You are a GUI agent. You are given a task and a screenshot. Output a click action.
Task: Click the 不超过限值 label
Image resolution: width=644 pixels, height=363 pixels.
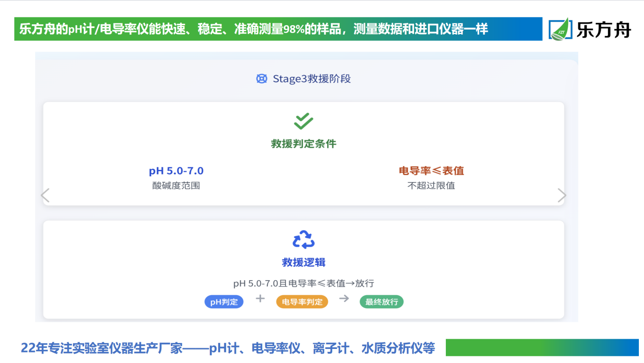pos(431,186)
